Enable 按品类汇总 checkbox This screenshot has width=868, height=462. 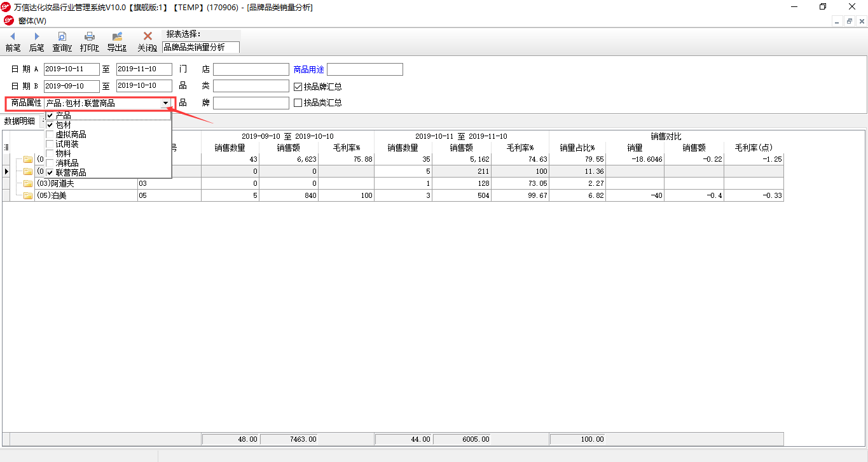[298, 102]
